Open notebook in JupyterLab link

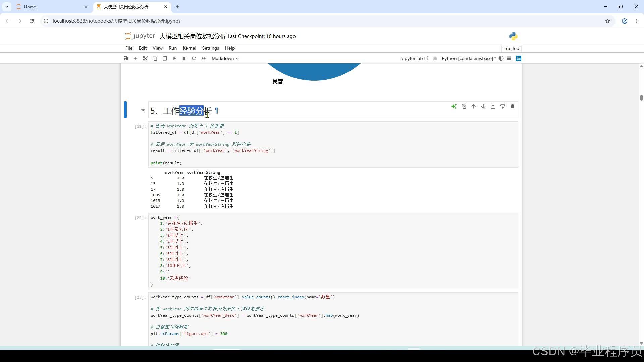pos(414,58)
